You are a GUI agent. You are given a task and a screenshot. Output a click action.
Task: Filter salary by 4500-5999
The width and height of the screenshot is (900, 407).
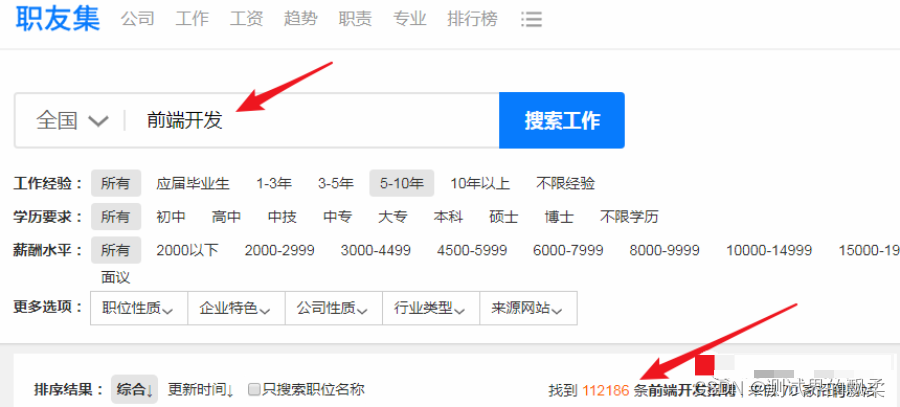coord(472,250)
